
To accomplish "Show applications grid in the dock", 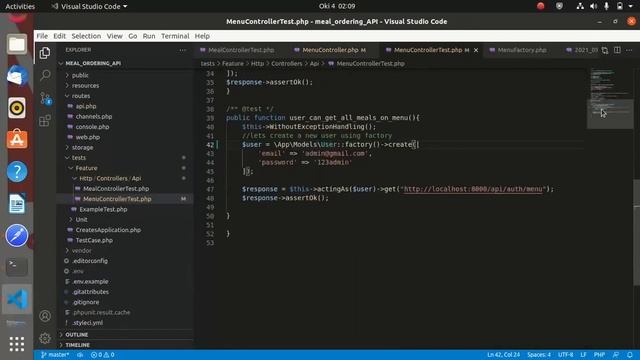I will coord(17,344).
